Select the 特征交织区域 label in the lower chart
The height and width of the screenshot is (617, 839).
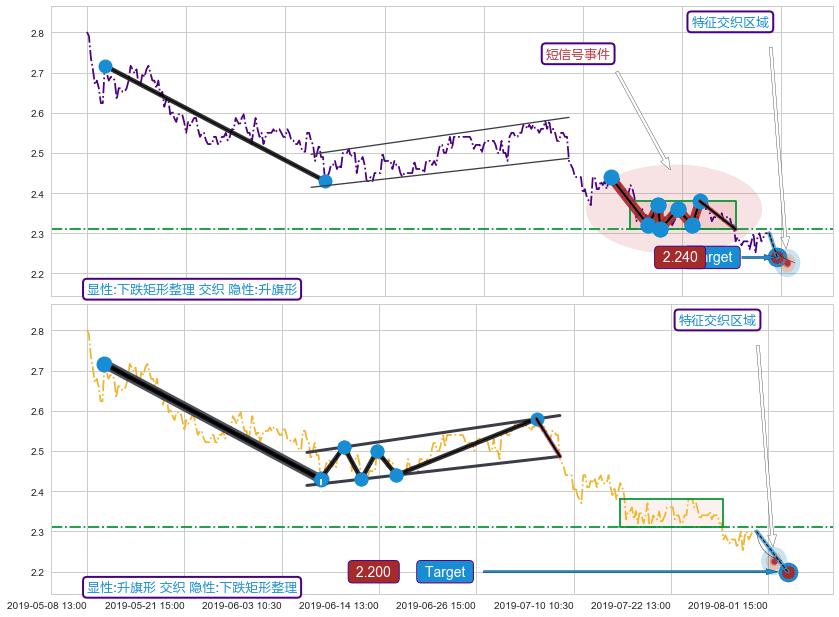[x=717, y=320]
